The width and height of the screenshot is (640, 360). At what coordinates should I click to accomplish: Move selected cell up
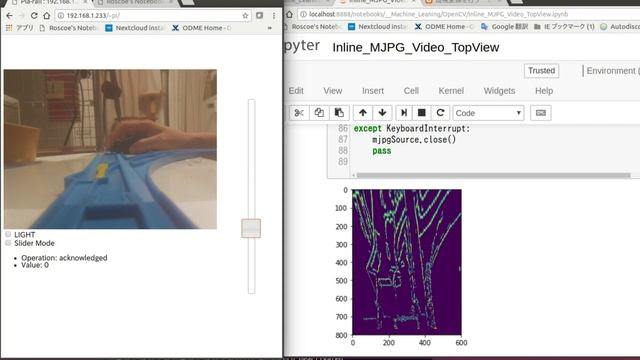(362, 113)
